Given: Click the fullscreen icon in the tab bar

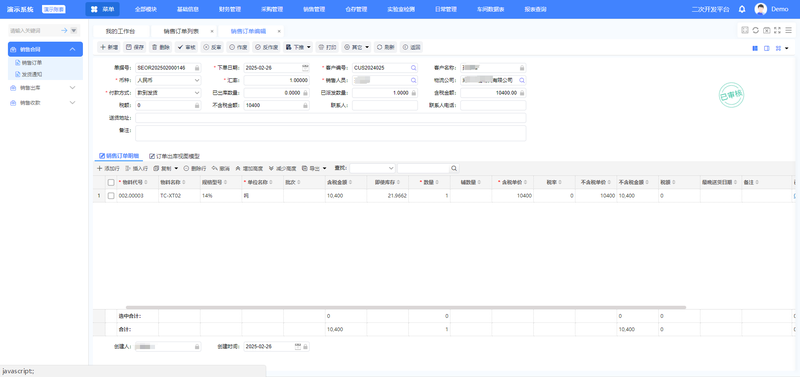Looking at the screenshot, I should coord(777,30).
